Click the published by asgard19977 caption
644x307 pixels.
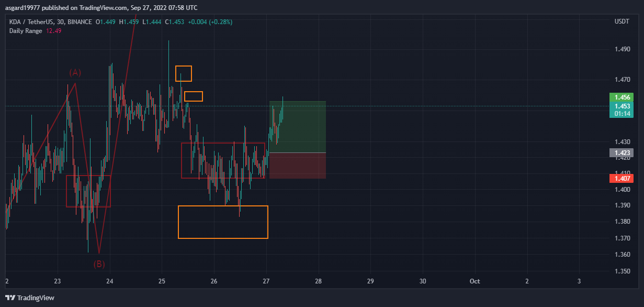[x=101, y=7]
